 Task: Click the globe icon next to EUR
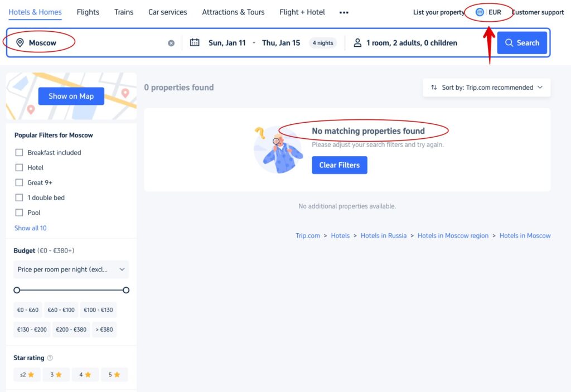pos(480,12)
